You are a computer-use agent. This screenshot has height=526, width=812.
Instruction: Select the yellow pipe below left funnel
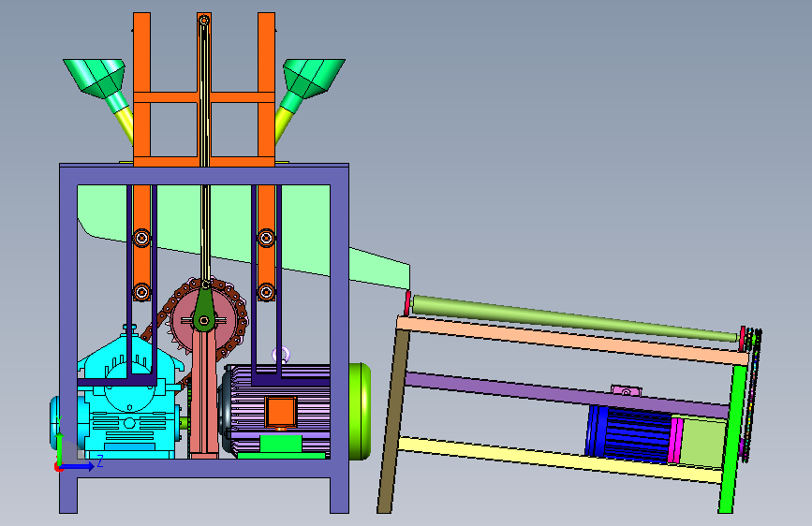pyautogui.click(x=125, y=124)
